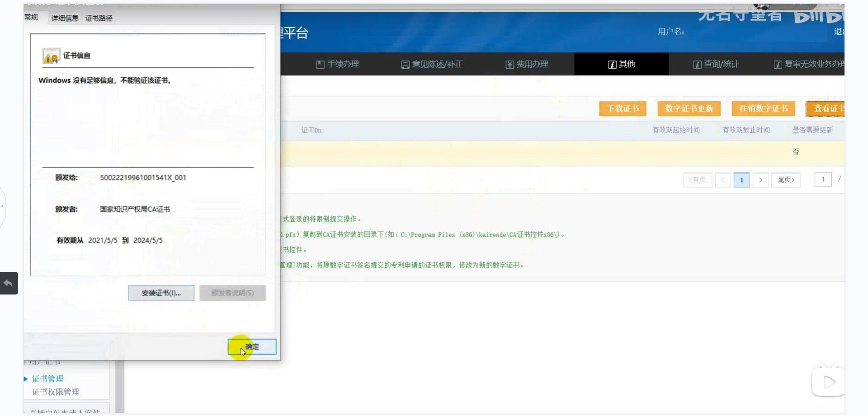Click the 有效期截止时间 column header
This screenshot has width=868, height=416.
[x=746, y=130]
